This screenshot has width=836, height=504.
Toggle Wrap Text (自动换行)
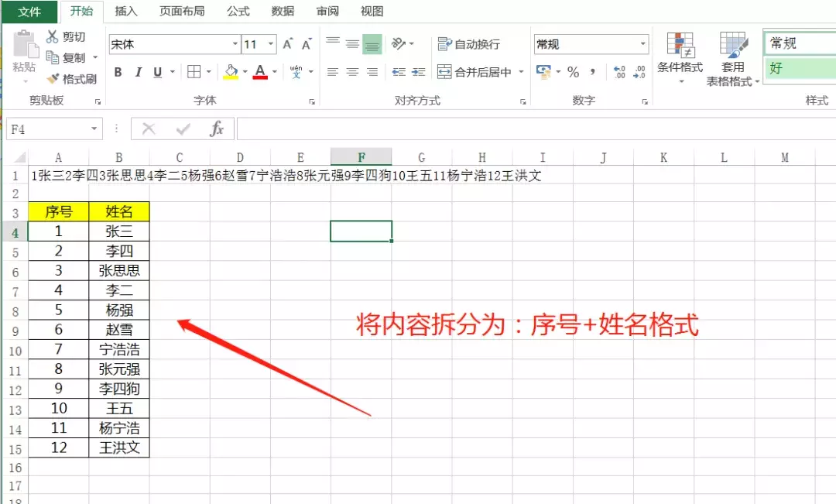point(469,44)
